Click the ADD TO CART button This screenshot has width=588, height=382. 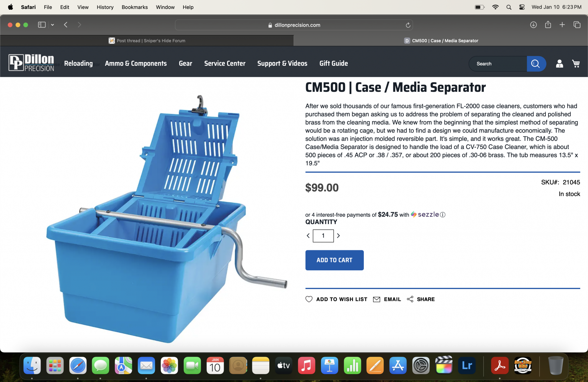click(334, 260)
